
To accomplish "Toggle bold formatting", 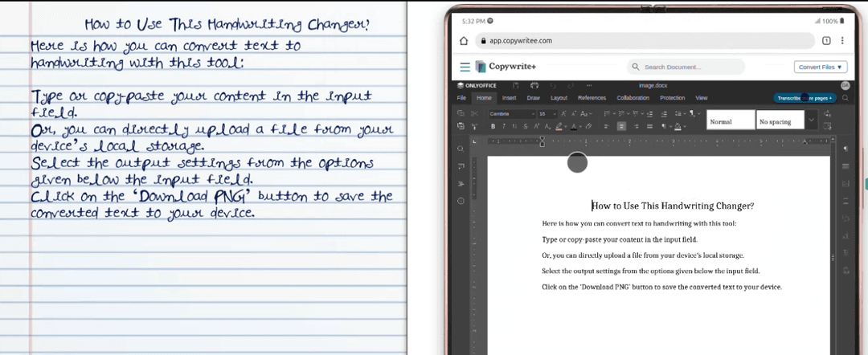I will pos(493,126).
